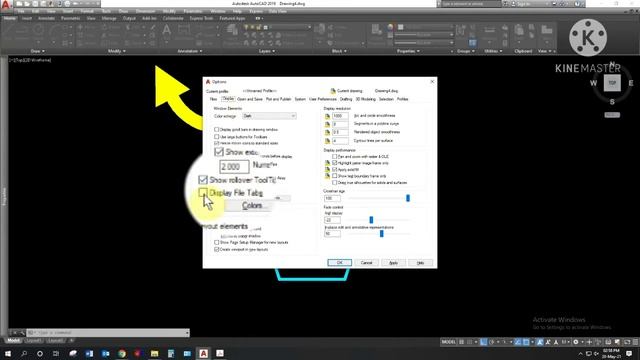Enable Show Page Setup Manager for new layouts
The width and height of the screenshot is (640, 360).
216,242
